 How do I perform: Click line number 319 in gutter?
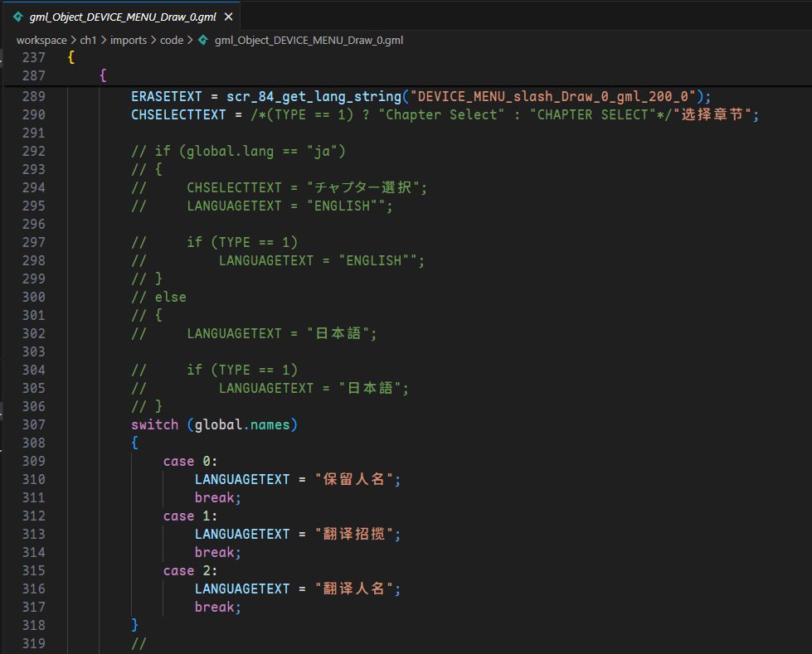click(34, 644)
